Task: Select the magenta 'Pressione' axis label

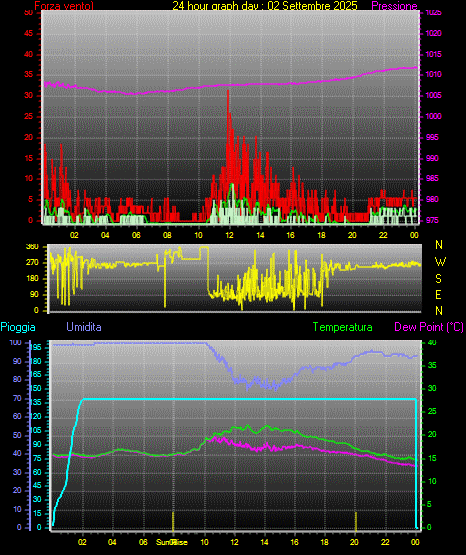Action: 394,6
